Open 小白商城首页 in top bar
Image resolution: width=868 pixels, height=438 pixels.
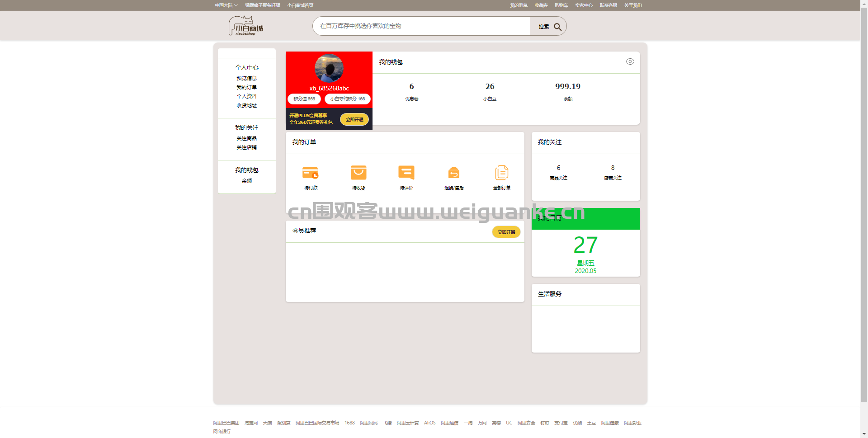300,5
